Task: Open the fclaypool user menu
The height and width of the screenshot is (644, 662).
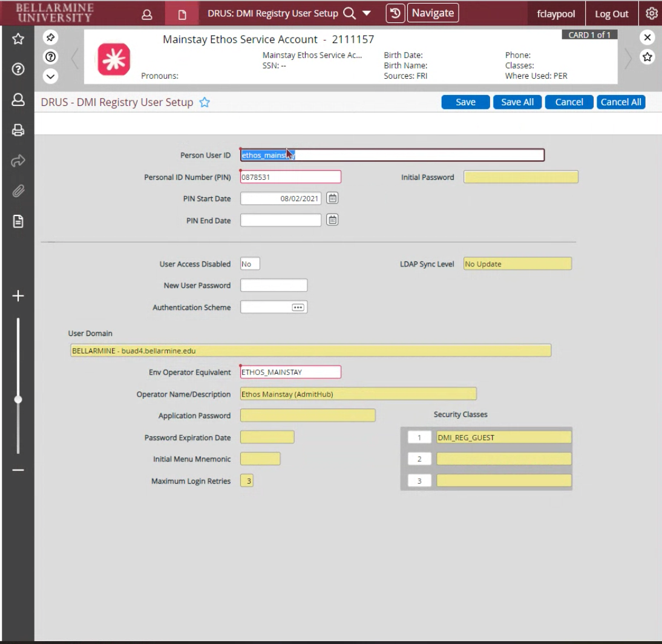Action: tap(555, 14)
